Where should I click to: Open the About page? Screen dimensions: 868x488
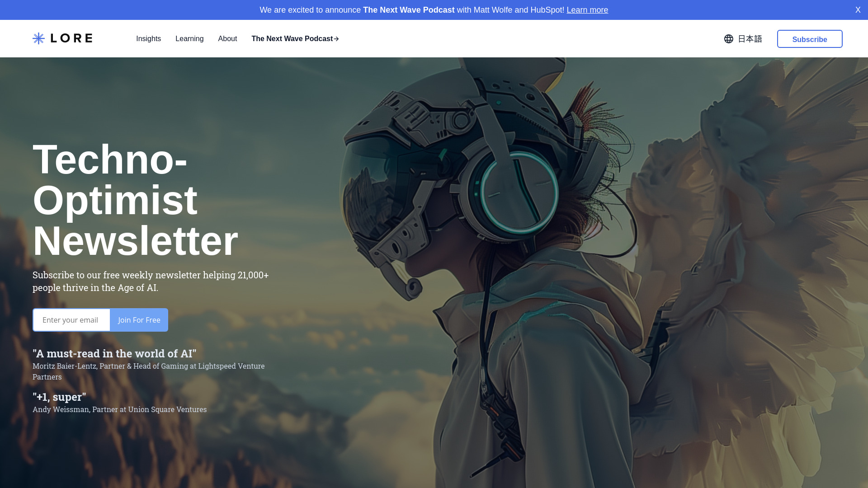tap(227, 39)
